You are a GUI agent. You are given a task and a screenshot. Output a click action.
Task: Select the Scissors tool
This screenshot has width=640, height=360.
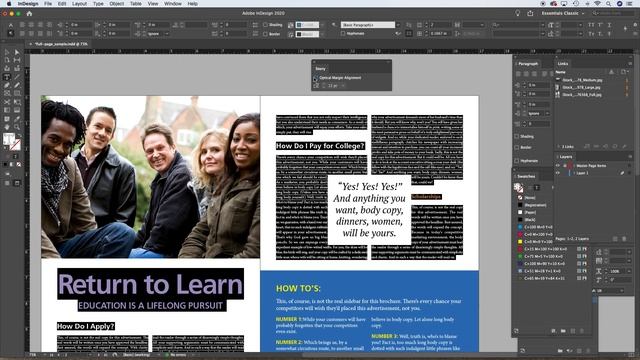[x=7, y=102]
